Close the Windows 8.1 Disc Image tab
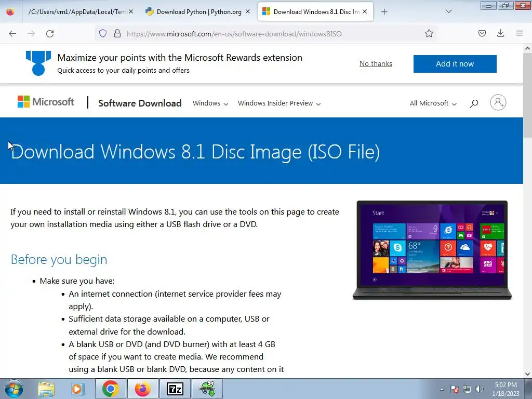532x399 pixels. click(365, 11)
